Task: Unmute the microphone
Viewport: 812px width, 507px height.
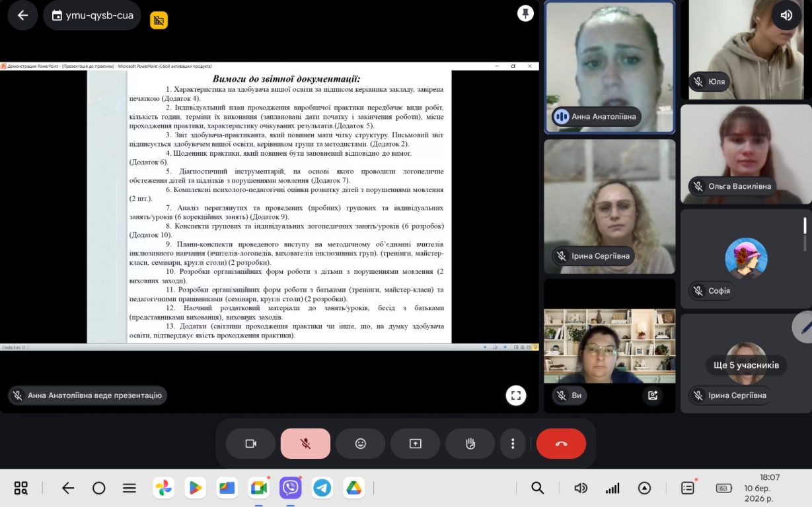Action: click(305, 444)
